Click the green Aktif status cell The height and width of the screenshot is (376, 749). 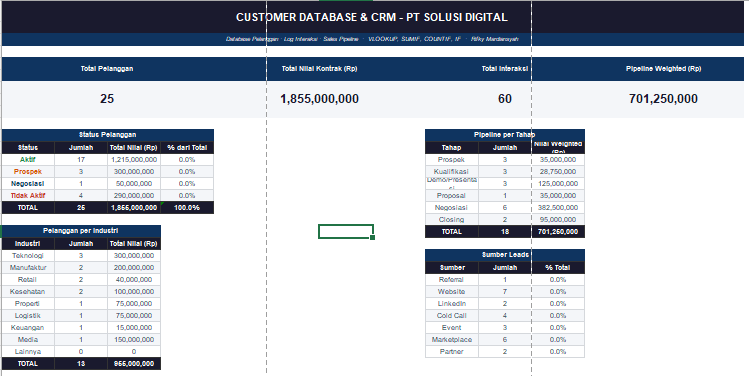(28, 160)
